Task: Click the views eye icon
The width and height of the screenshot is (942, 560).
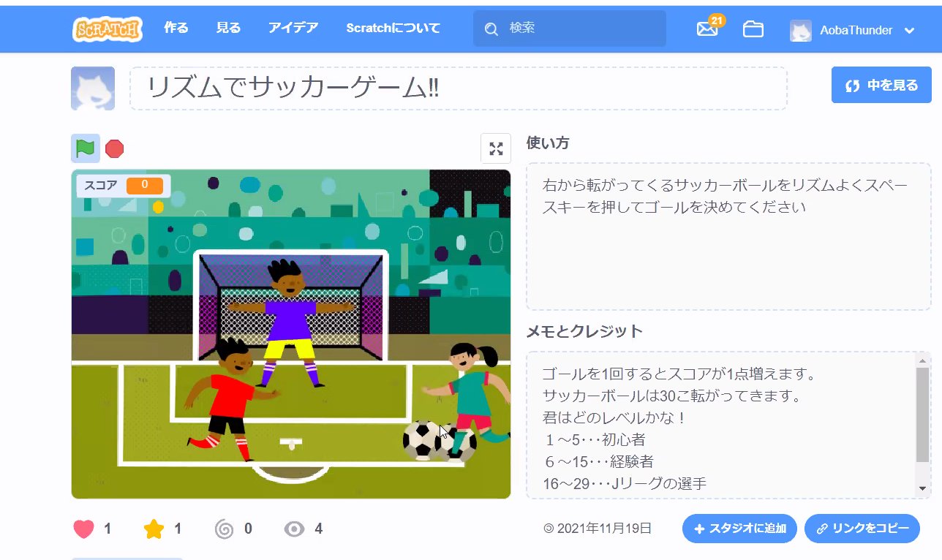Action: pyautogui.click(x=294, y=529)
